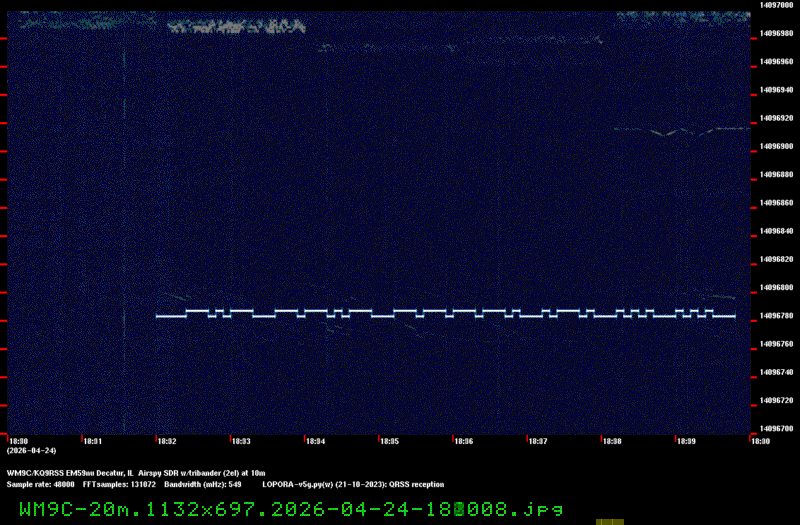The image size is (800, 525).
Task: Click the white FSK signal trace start
Action: (x=160, y=316)
